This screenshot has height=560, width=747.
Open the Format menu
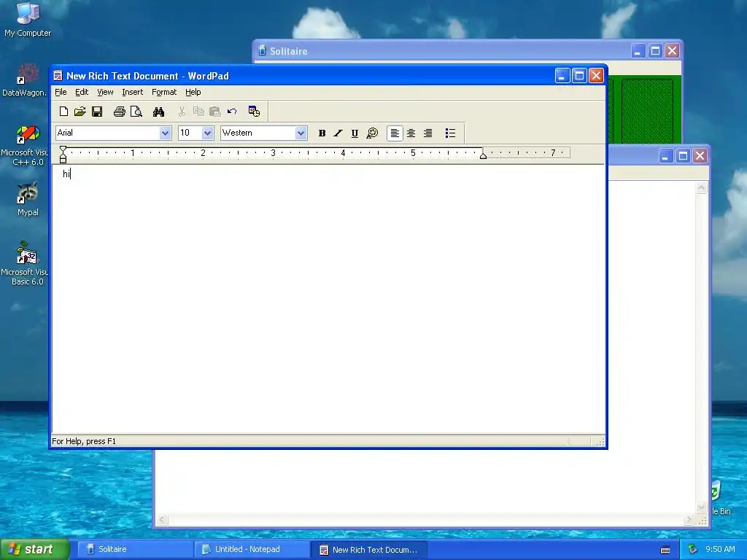(164, 92)
